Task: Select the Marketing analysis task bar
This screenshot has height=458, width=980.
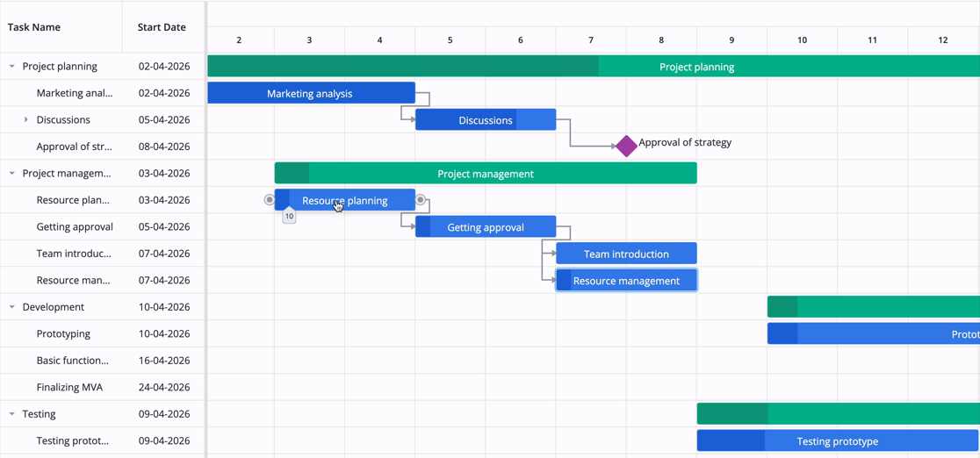Action: (x=311, y=92)
